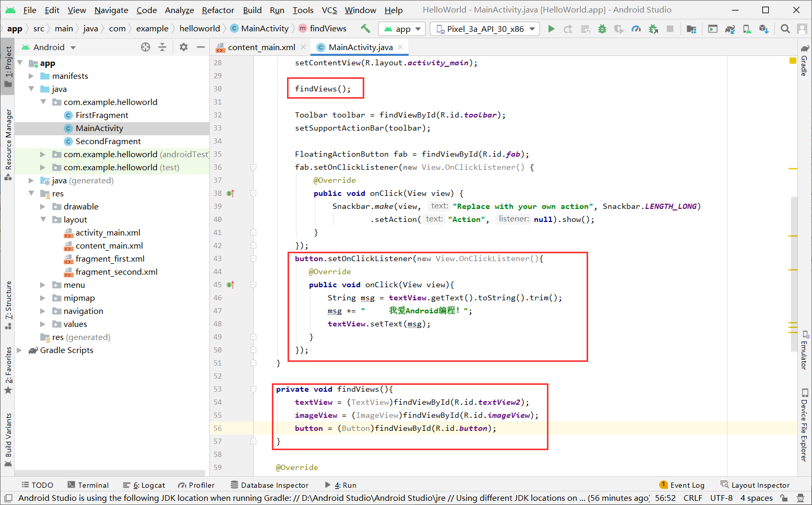Image resolution: width=812 pixels, height=505 pixels.
Task: Click Collapse All icon in Project panel
Action: coord(162,47)
